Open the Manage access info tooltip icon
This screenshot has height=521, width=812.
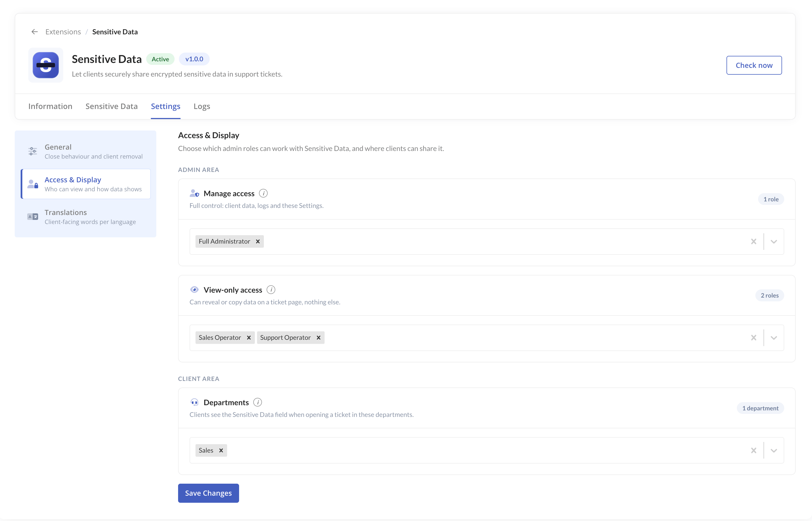tap(263, 193)
